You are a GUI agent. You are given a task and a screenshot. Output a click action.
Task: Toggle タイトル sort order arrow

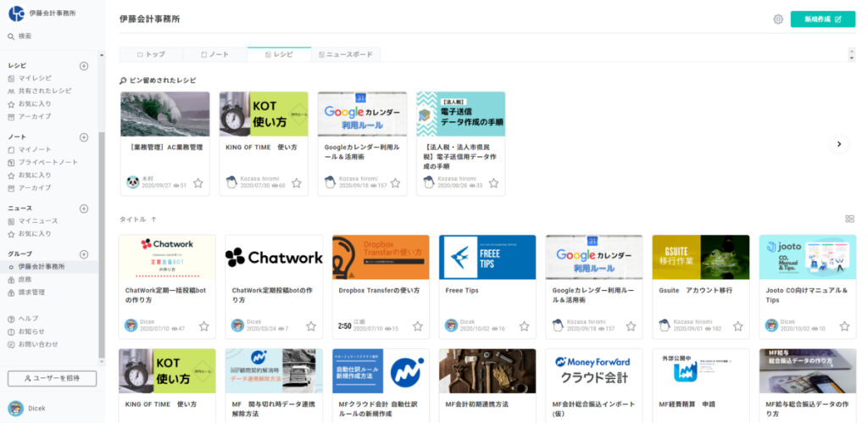coord(154,220)
